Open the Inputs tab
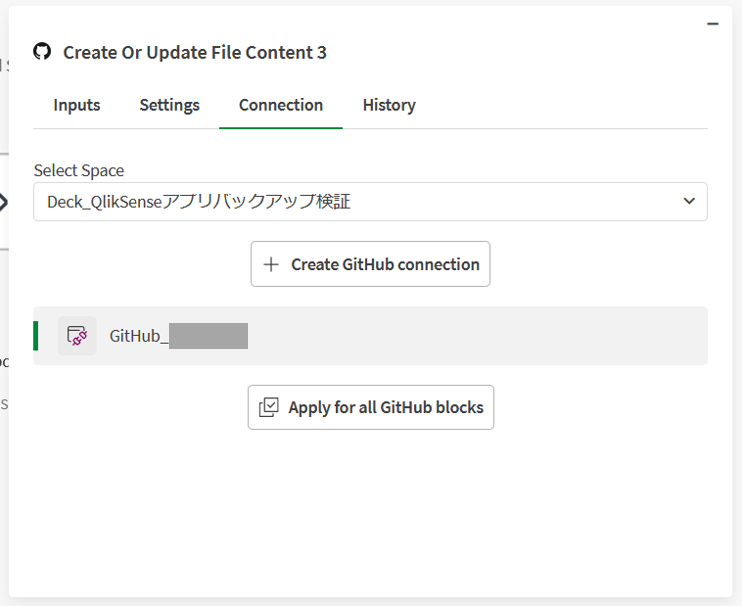The width and height of the screenshot is (742, 606). pos(77,105)
